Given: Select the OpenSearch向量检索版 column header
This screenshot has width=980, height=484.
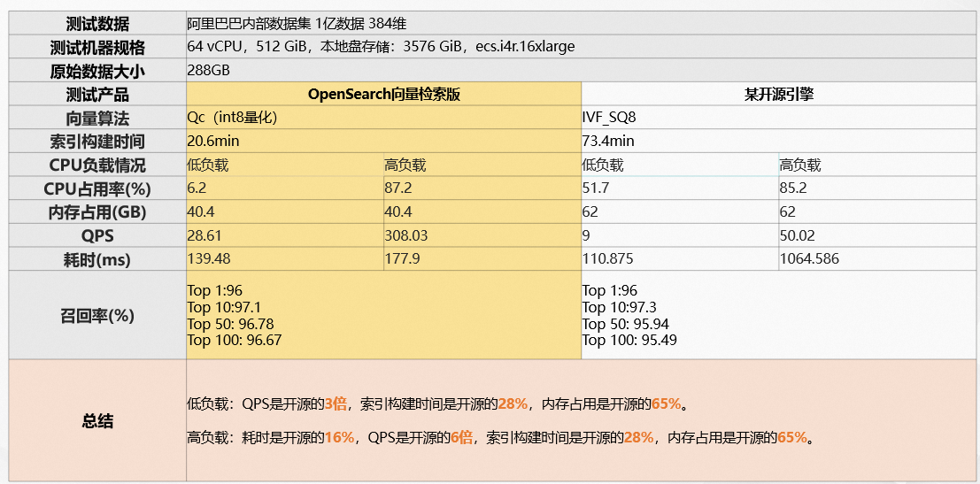Looking at the screenshot, I should tap(383, 95).
